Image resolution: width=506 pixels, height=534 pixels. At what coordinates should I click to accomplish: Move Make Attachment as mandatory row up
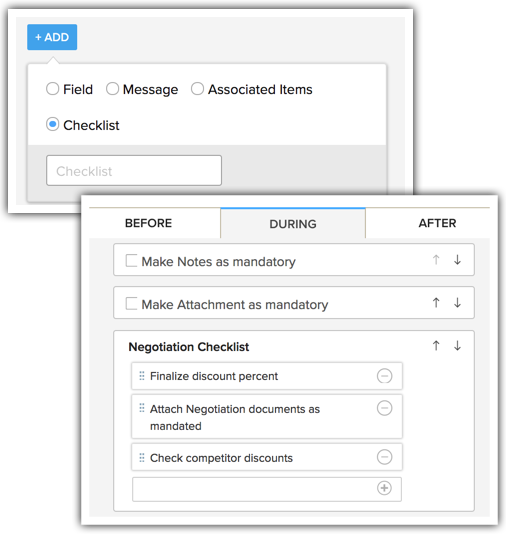[436, 302]
